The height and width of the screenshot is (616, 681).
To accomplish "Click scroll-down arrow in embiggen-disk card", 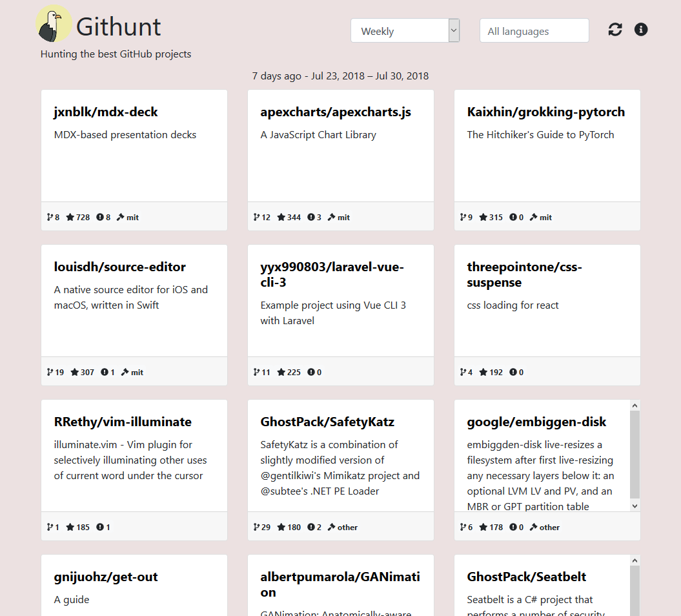I will [x=635, y=506].
